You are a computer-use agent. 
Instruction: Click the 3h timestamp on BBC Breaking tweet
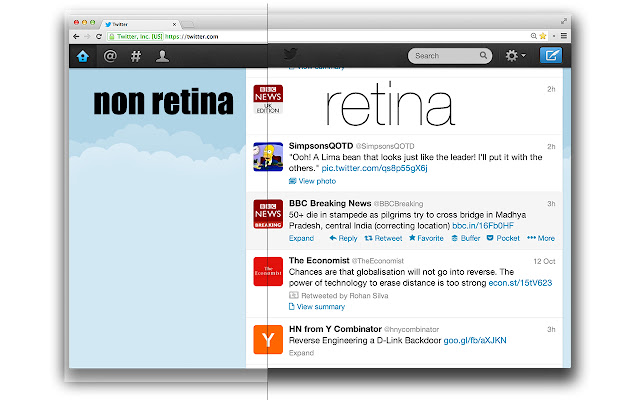pos(551,204)
